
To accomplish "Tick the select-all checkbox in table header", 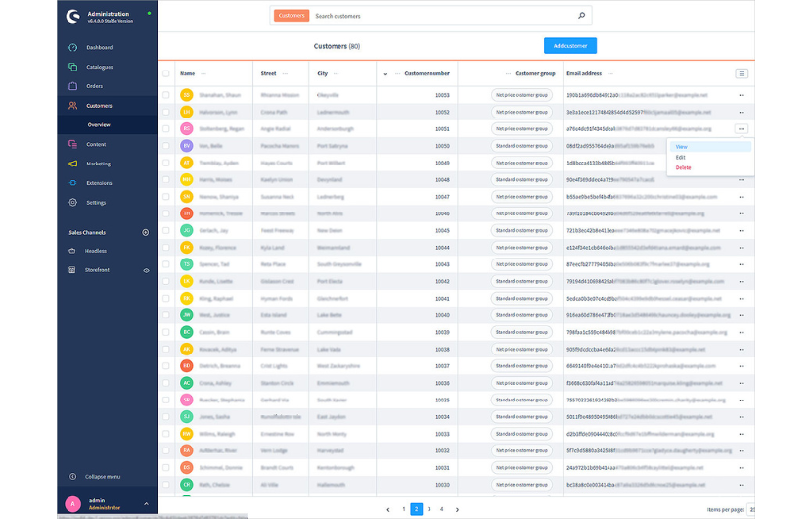I will pyautogui.click(x=166, y=73).
